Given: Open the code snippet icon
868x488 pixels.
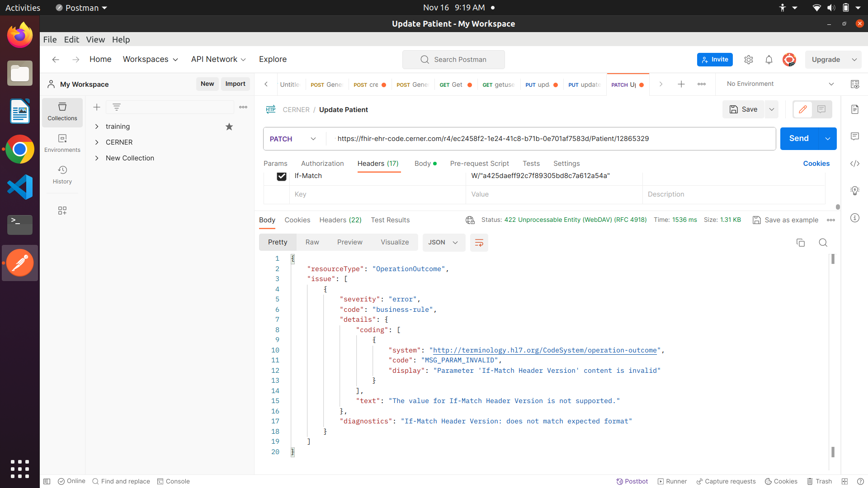Looking at the screenshot, I should point(855,164).
